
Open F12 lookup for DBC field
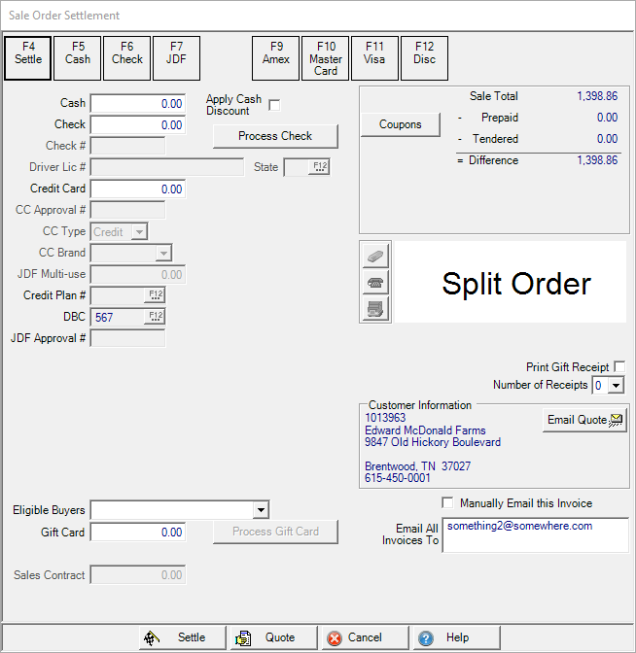(x=154, y=316)
